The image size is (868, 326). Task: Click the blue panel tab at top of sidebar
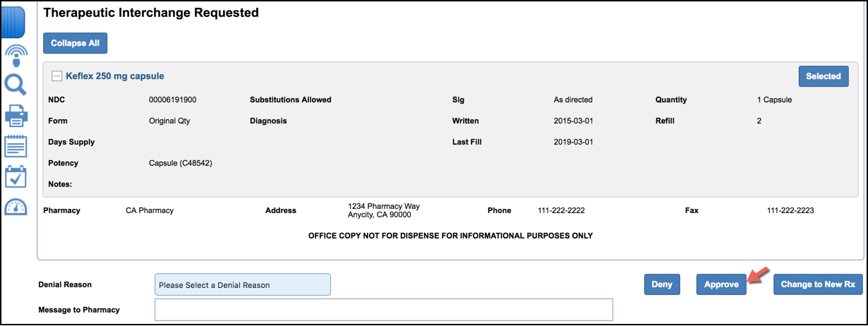coord(14,21)
